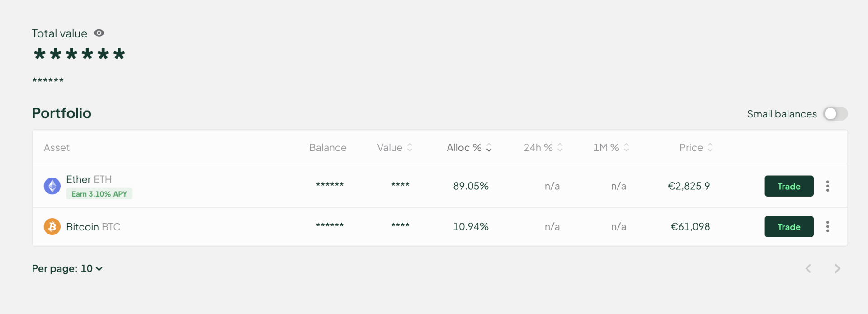Sort by the Alloc % column

(x=469, y=147)
